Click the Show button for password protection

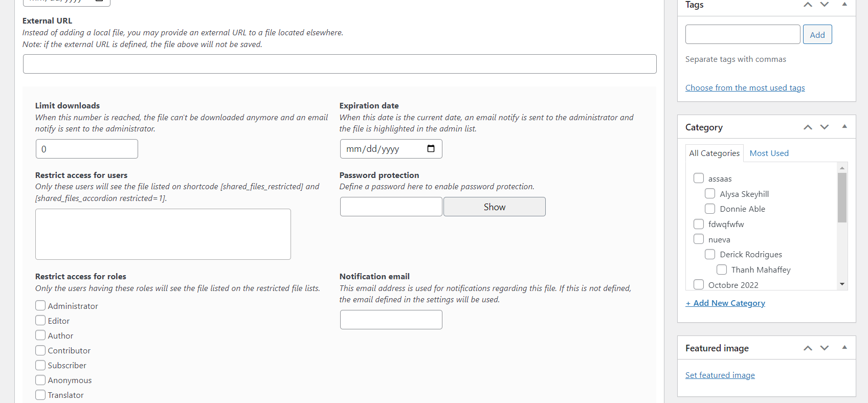tap(494, 207)
